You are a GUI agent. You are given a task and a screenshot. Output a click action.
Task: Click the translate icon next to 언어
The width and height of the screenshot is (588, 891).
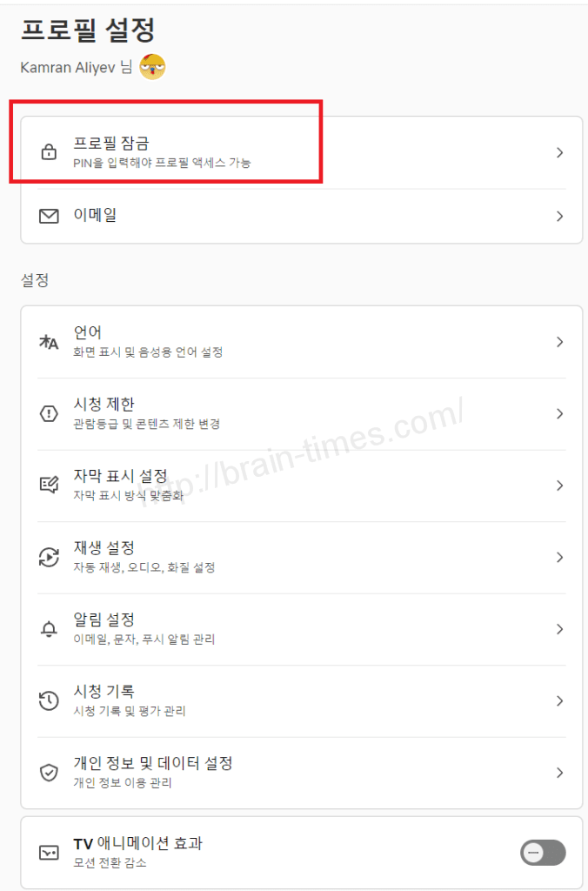[x=50, y=342]
